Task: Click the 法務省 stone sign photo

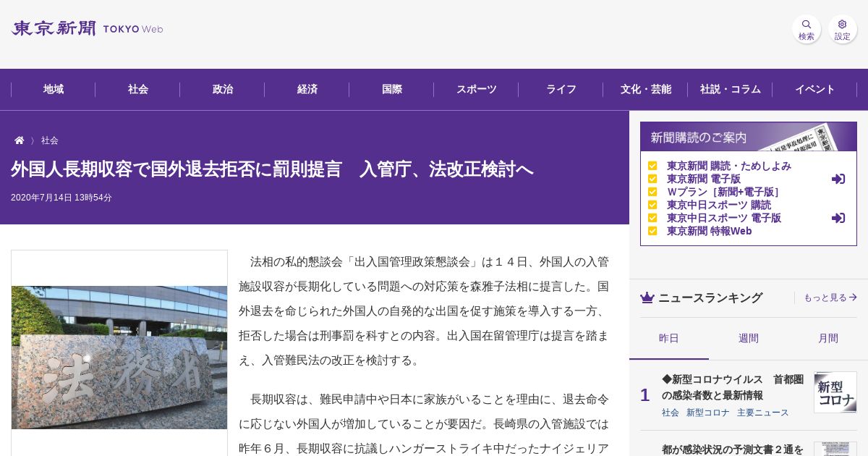Action: [119, 358]
